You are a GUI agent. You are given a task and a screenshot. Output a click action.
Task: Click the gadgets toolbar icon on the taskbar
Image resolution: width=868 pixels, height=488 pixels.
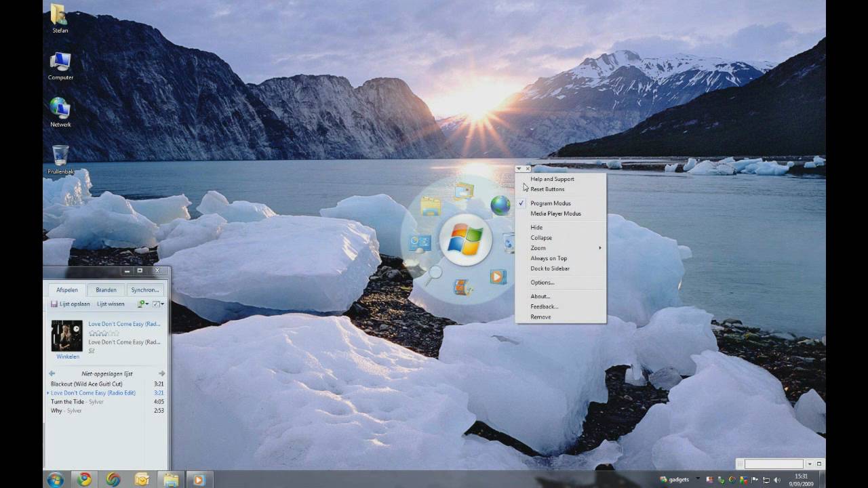664,480
